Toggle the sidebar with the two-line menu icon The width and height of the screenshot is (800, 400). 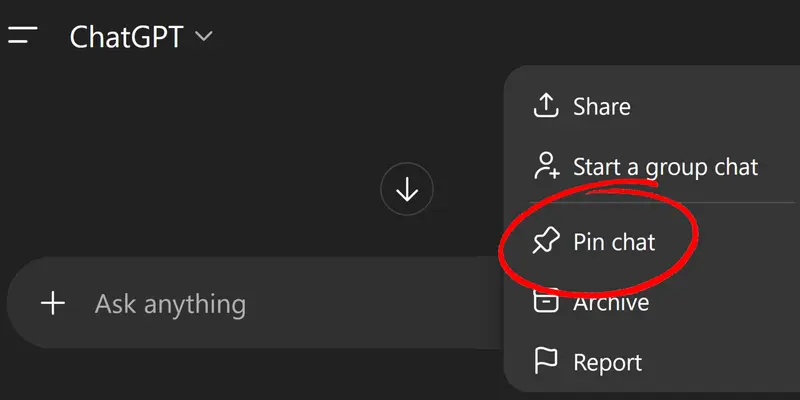[x=22, y=35]
